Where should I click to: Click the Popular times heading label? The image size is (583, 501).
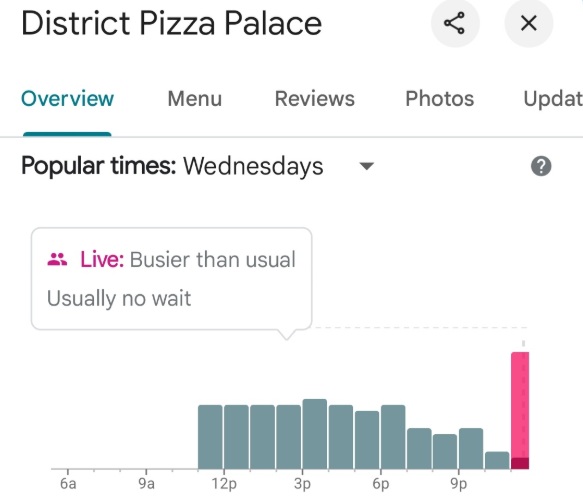coord(99,166)
